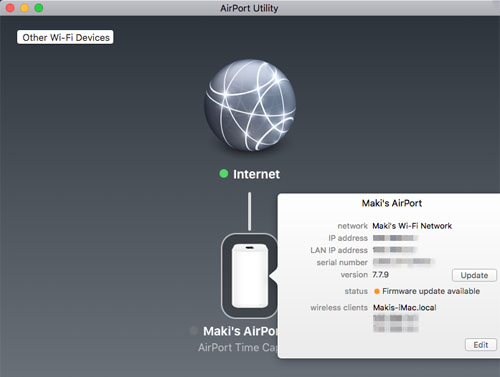
Task: Click version number 7.7.9
Action: pos(380,275)
